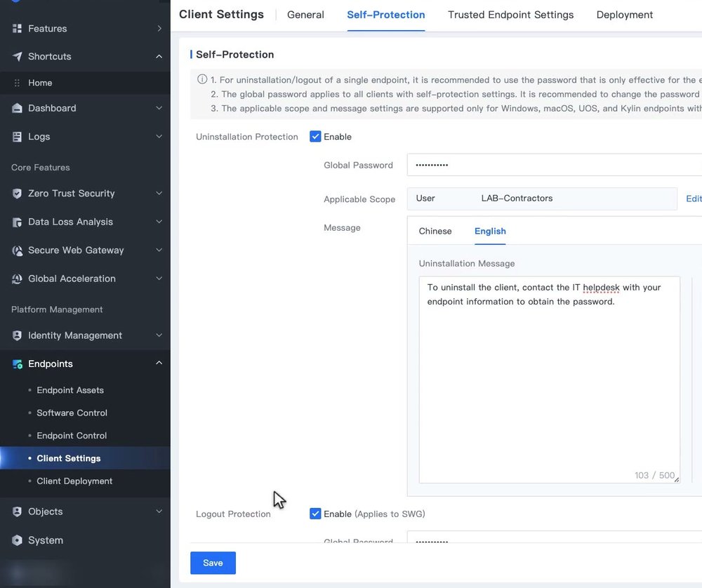The image size is (702, 588).
Task: Select the English message tab
Action: pyautogui.click(x=490, y=232)
